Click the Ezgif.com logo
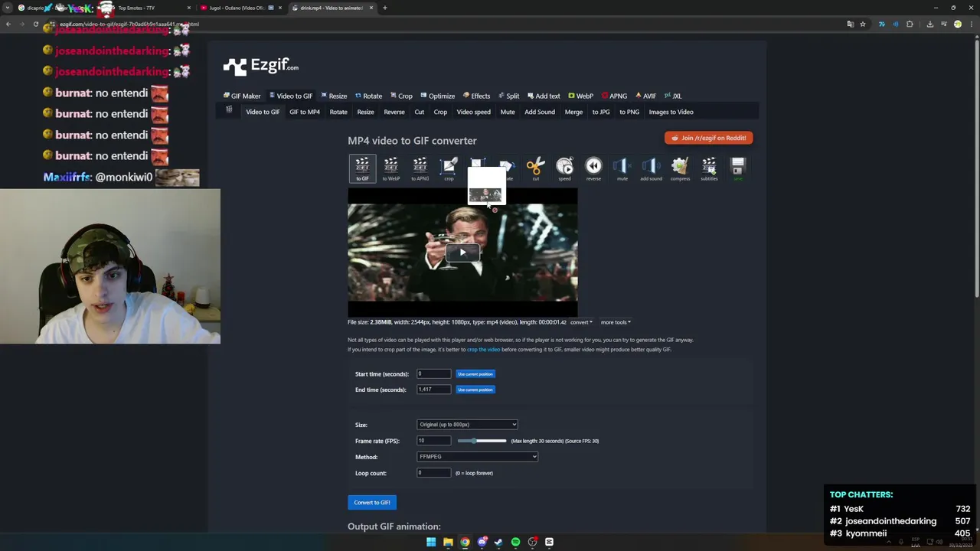Image resolution: width=980 pixels, height=551 pixels. [x=261, y=67]
